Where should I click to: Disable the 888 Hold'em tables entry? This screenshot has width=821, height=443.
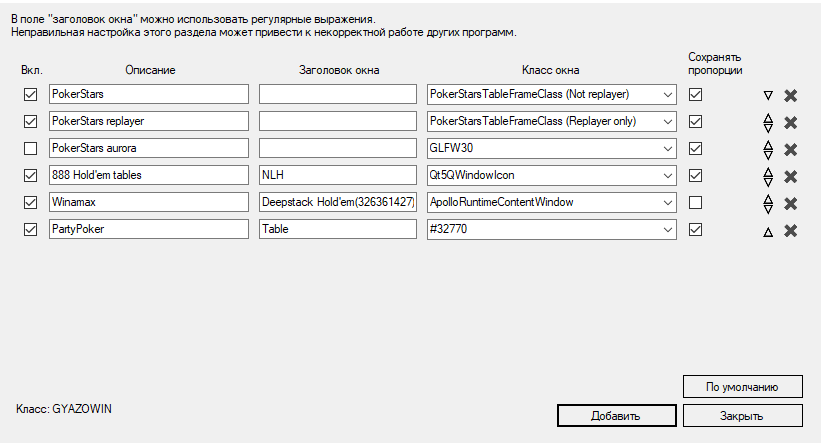point(30,175)
